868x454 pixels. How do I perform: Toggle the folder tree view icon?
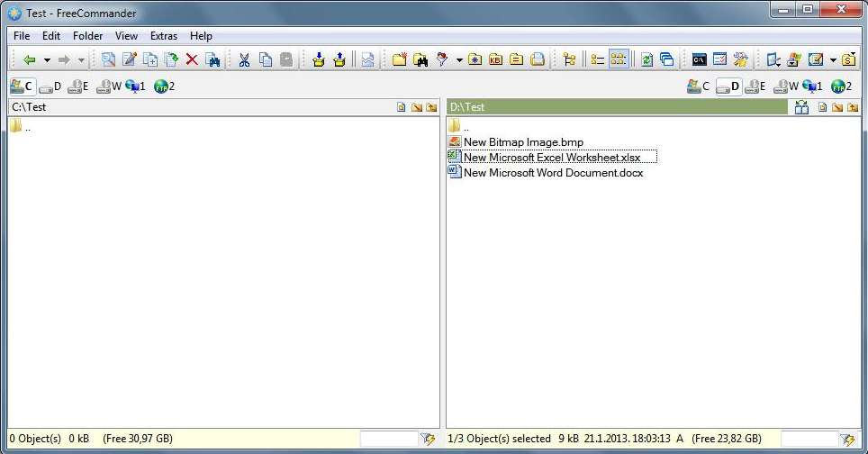(569, 59)
